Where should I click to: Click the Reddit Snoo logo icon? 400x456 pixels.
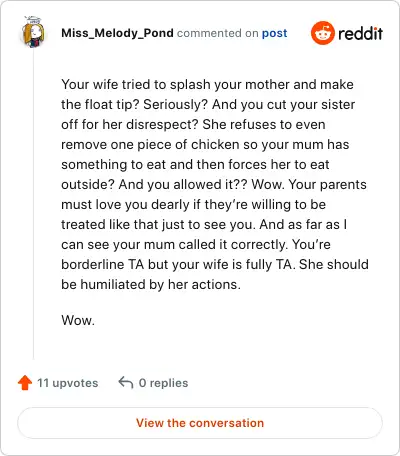pos(322,33)
